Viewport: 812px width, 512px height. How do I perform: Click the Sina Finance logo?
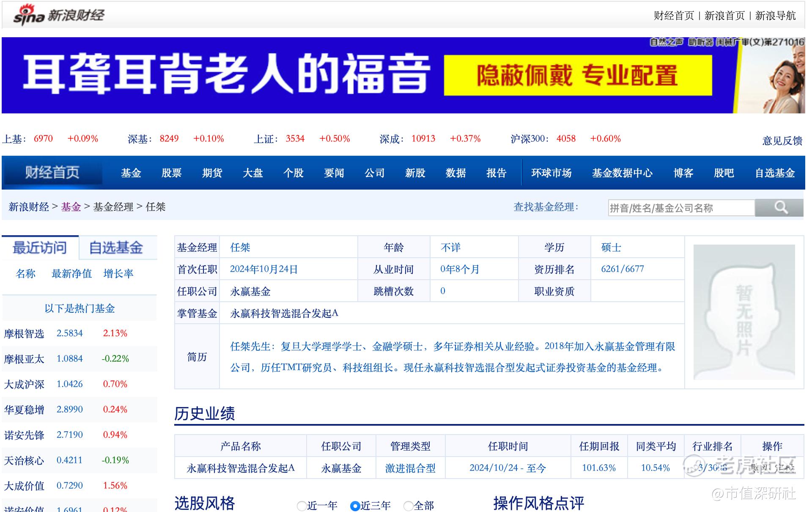[x=59, y=15]
